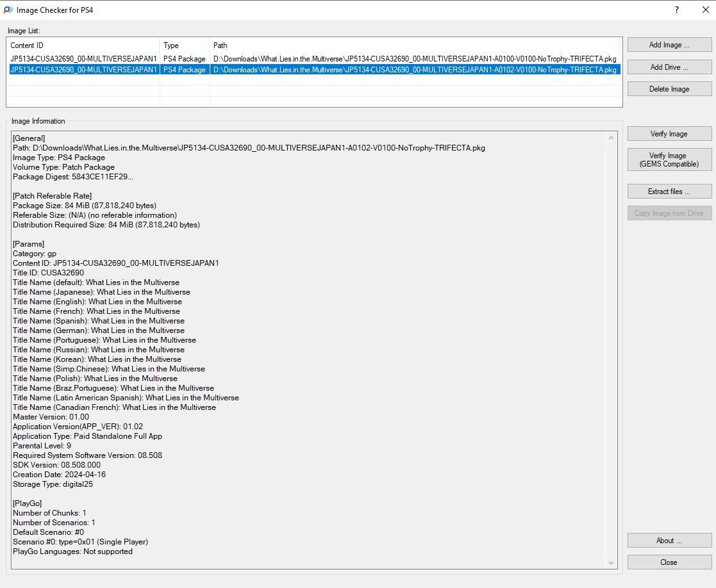Screen dimensions: 716x588
Task: Click the Storage Type: digital25 line
Action: pos(53,484)
